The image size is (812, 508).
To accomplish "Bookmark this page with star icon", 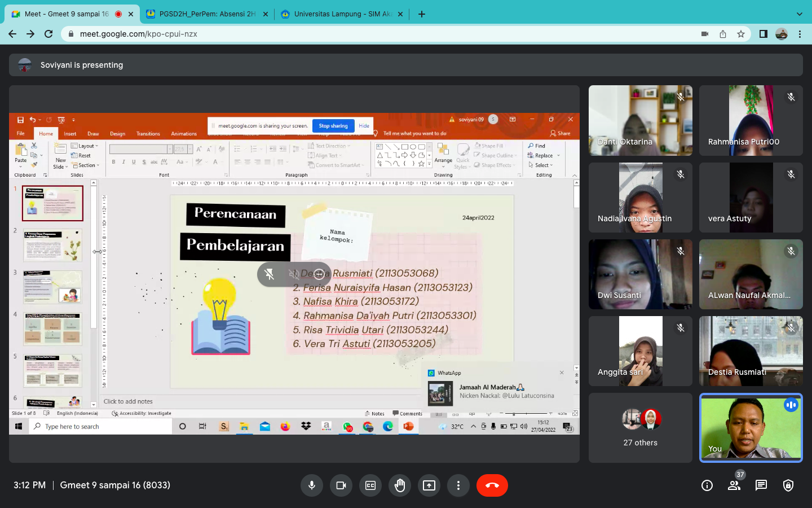I will 741,34.
